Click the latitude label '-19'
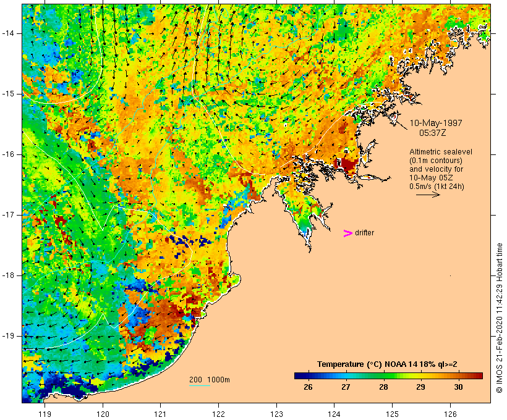The height and width of the screenshot is (420, 507). tap(7, 336)
